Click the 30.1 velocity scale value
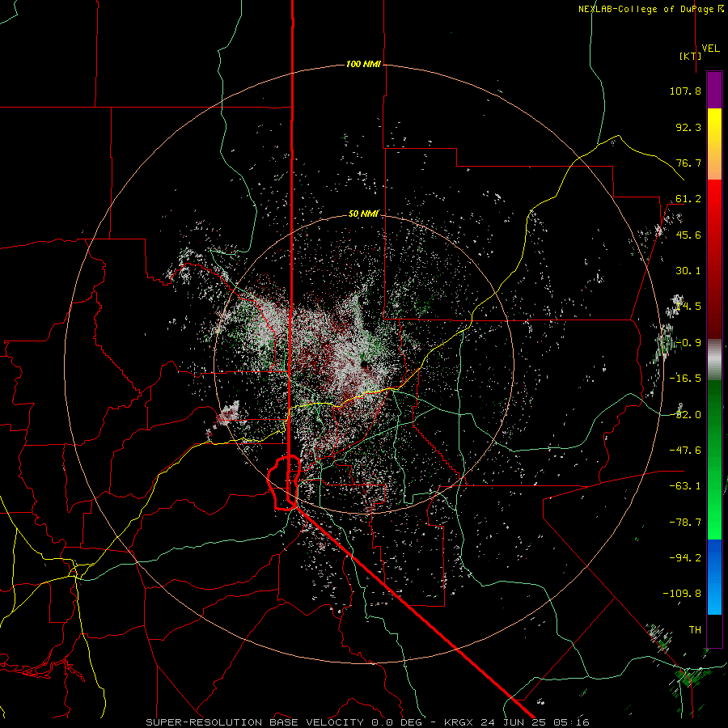The width and height of the screenshot is (728, 728). [x=688, y=271]
